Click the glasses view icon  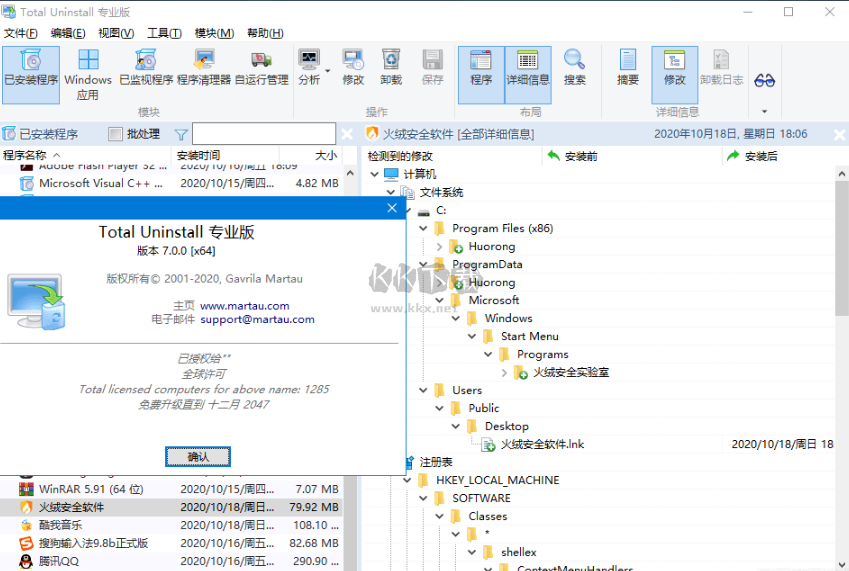(x=765, y=81)
